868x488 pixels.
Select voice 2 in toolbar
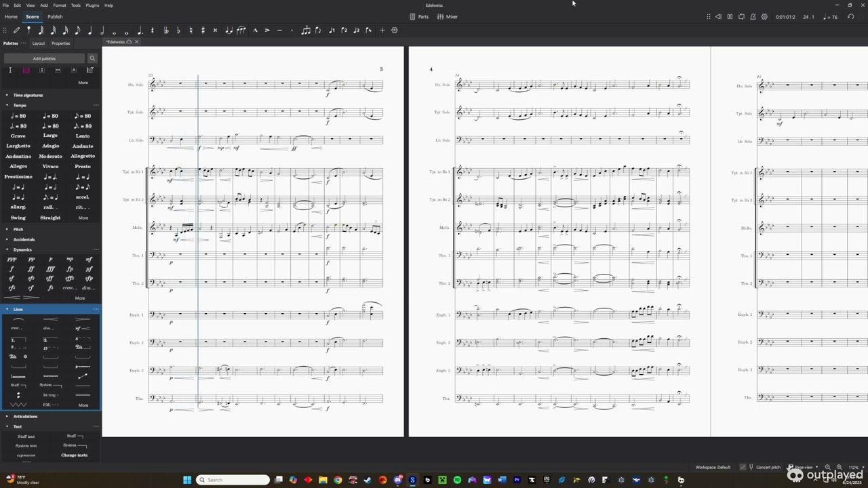pyautogui.click(x=344, y=30)
